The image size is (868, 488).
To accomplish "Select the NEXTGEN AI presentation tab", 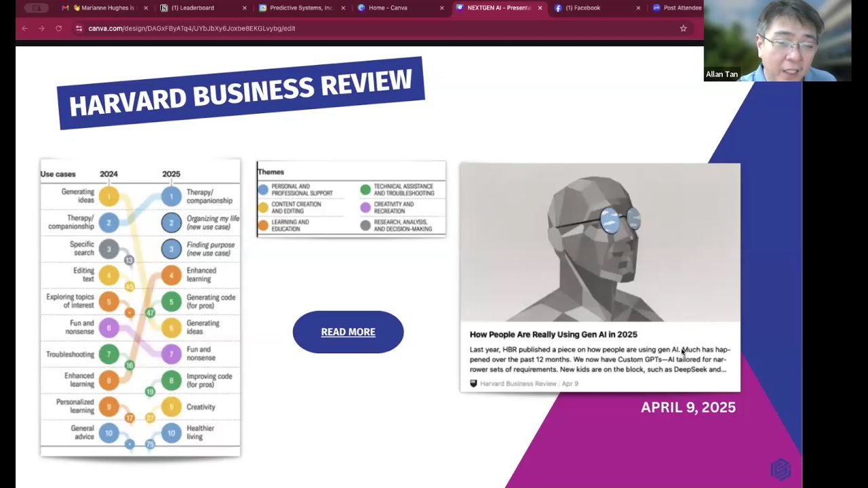I will click(x=498, y=8).
